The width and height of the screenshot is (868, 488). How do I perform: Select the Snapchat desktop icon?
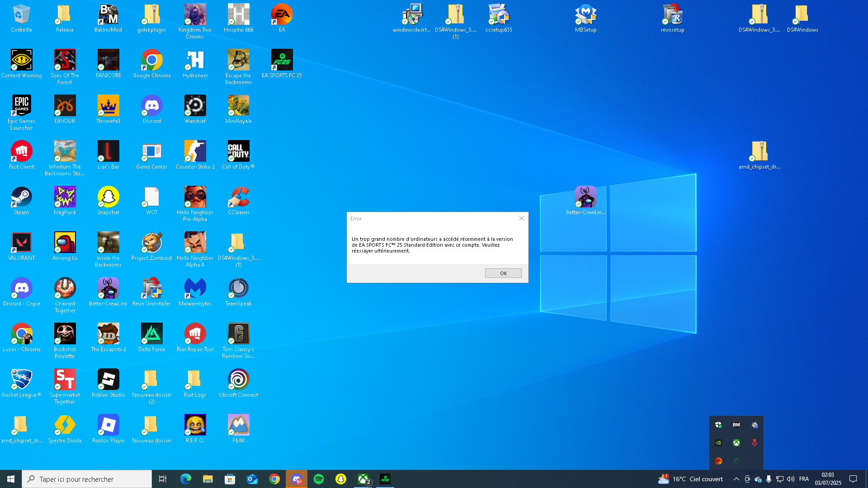(x=108, y=201)
